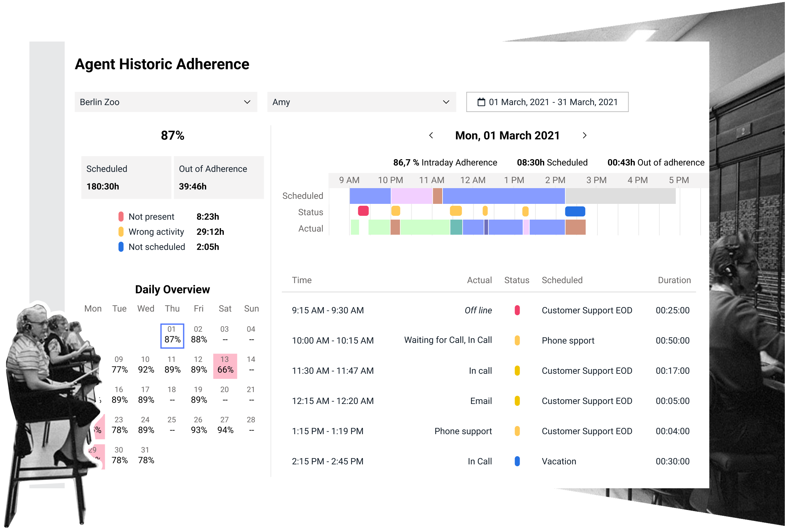Go to previous day with left chevron

click(x=431, y=135)
